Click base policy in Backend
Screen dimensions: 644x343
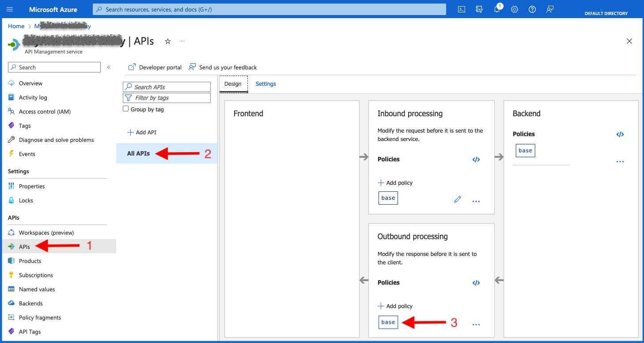pyautogui.click(x=525, y=150)
